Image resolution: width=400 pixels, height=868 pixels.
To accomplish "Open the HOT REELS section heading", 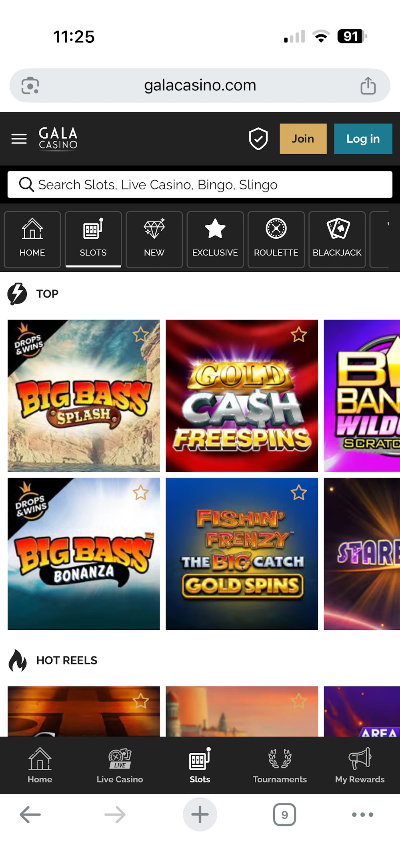I will point(67,660).
